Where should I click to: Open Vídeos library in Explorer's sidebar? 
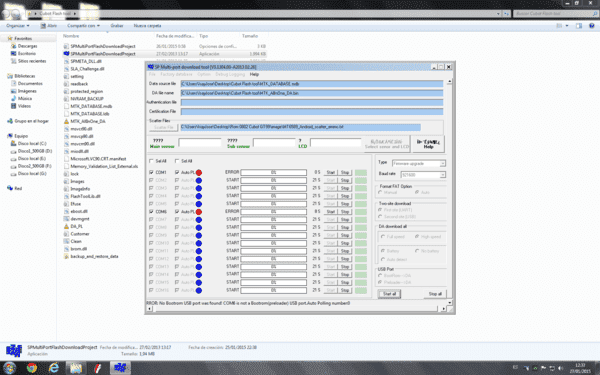24,106
